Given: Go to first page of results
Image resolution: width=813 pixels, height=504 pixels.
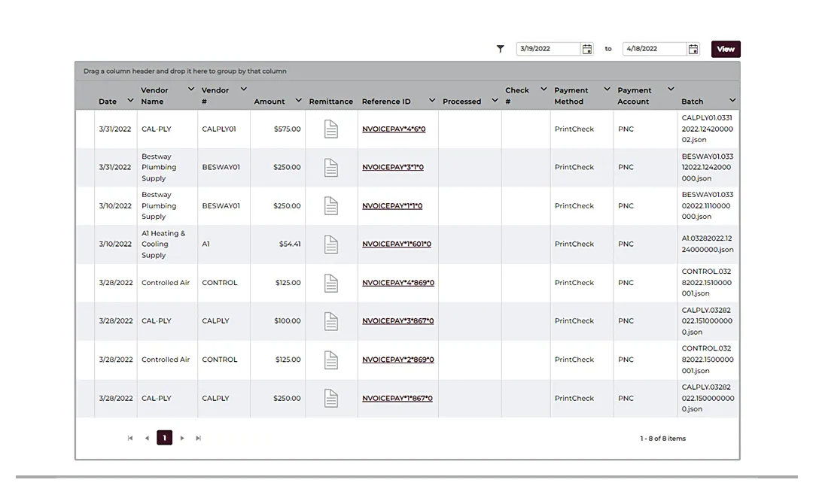Looking at the screenshot, I should 130,439.
